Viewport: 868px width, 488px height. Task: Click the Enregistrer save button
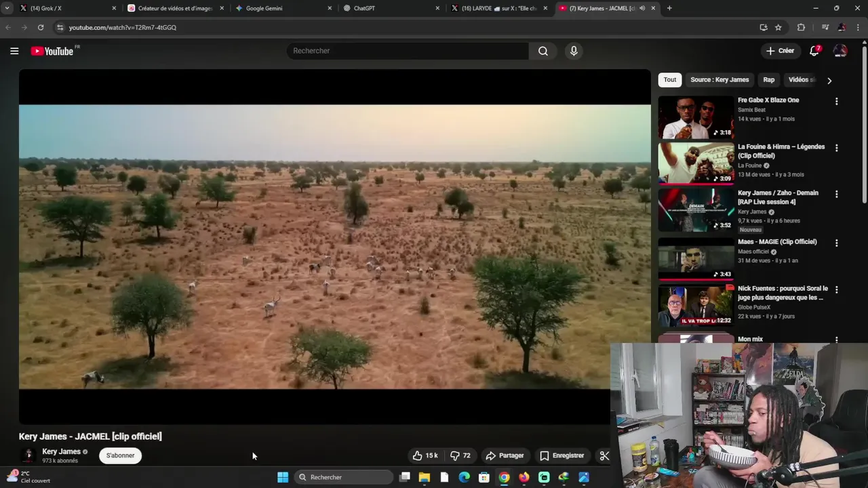[x=561, y=455]
